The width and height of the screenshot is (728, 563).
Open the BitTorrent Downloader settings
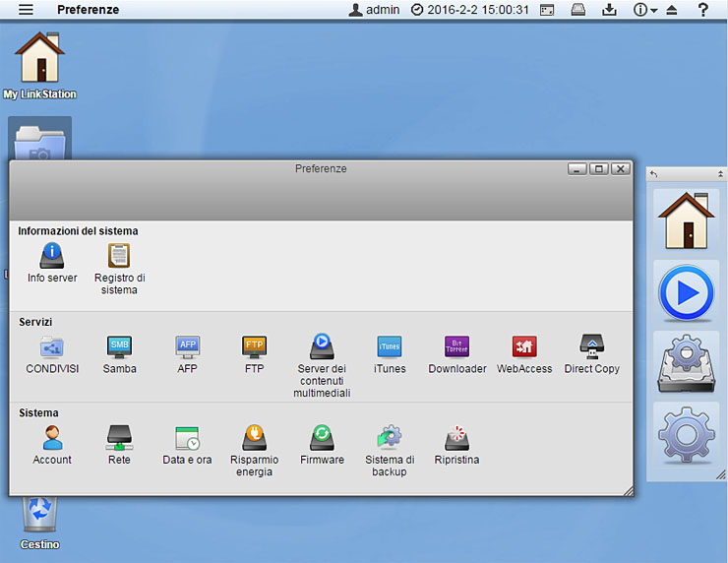point(456,347)
